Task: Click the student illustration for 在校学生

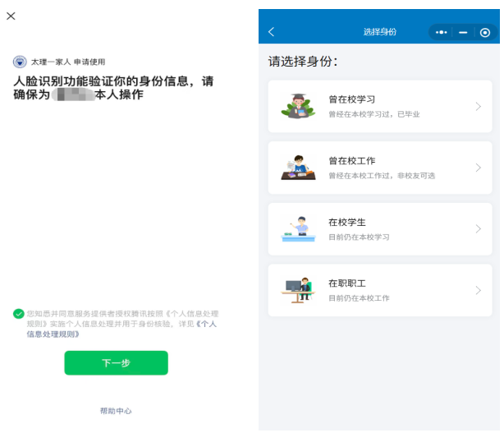Action: pyautogui.click(x=297, y=229)
